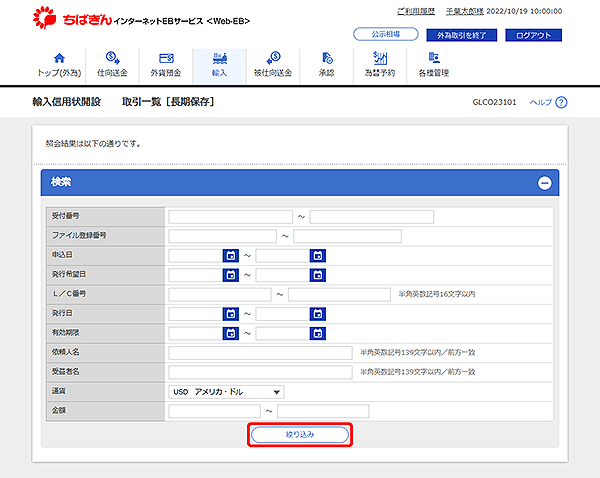
Task: Focus the 発行日 start date field
Action: pos(196,314)
